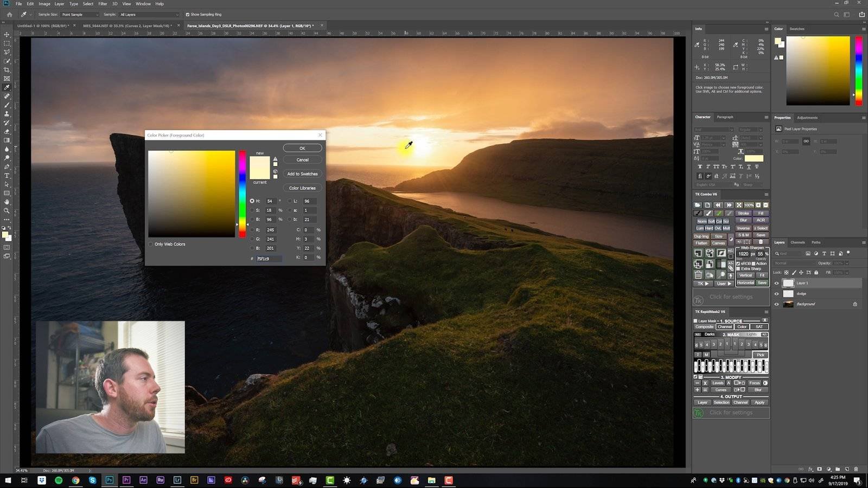Select the Horizontal Type tool
This screenshot has width=868, height=488.
[7, 176]
